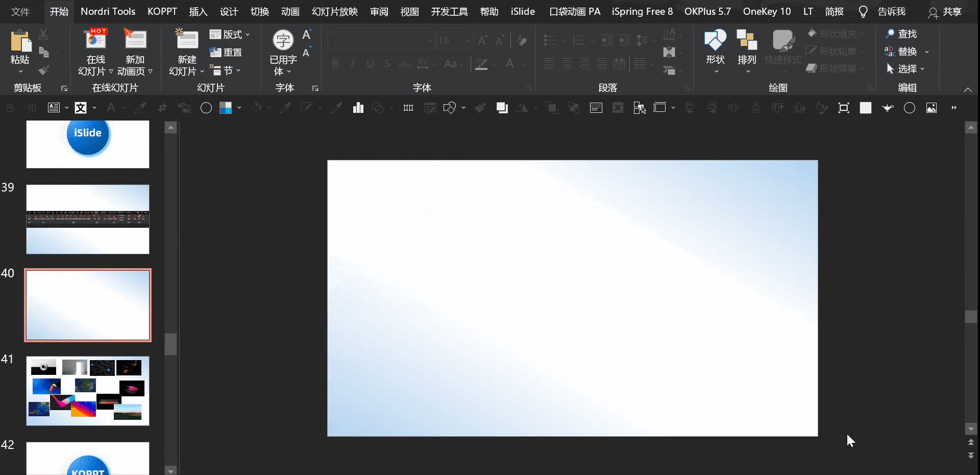Viewport: 980px width, 475px height.
Task: Open the Used Fonts group dialog launcher
Action: point(315,88)
